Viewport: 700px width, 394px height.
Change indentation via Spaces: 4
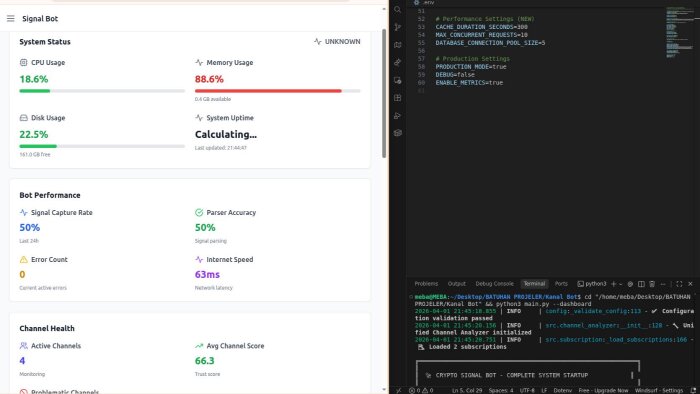click(x=500, y=390)
